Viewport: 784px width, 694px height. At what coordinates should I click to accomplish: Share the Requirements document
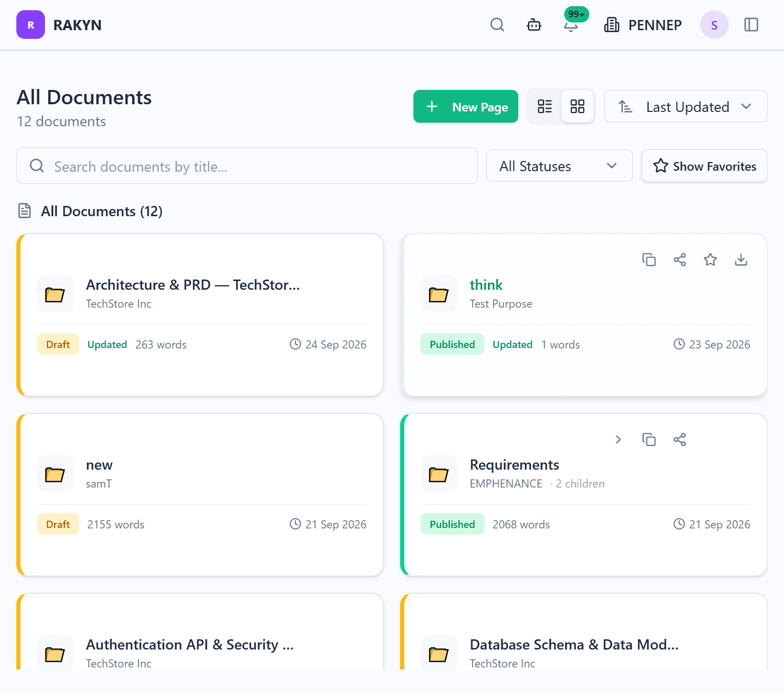680,439
